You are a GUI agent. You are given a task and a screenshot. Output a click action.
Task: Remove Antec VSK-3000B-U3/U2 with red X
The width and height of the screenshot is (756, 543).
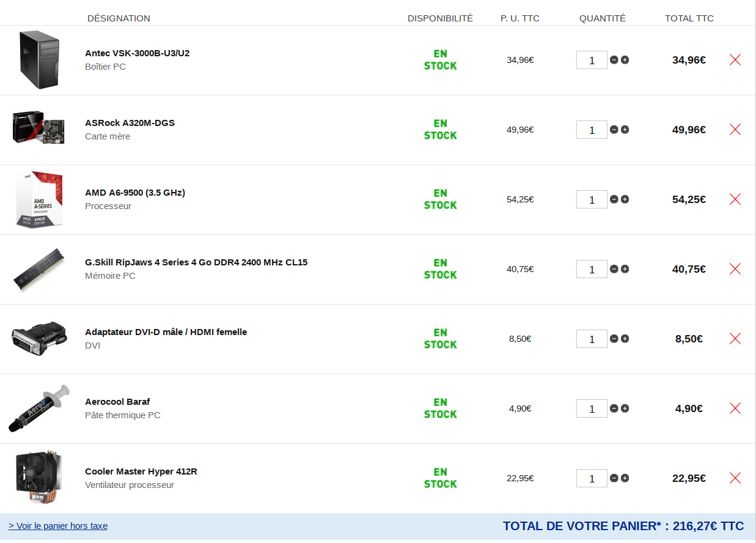(x=735, y=60)
